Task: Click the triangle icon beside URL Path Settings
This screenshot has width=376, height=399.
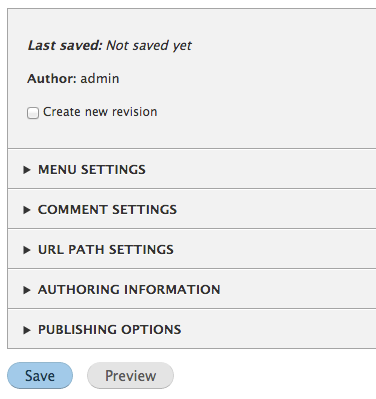Action: pyautogui.click(x=27, y=250)
